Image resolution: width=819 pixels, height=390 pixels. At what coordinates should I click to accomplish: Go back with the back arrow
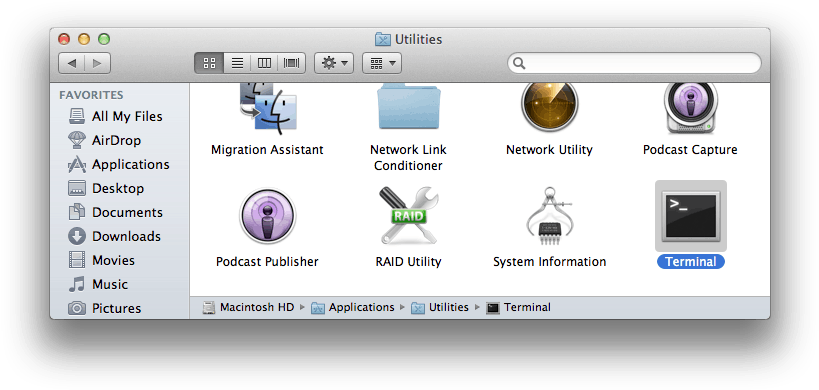click(x=72, y=63)
